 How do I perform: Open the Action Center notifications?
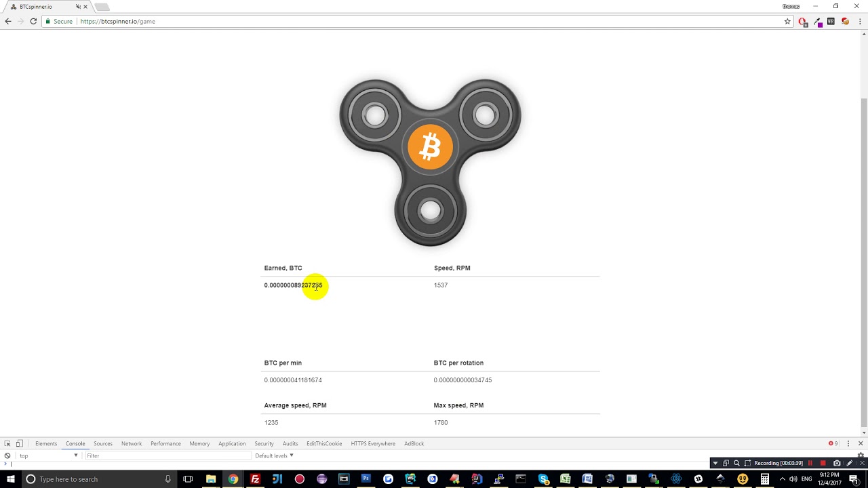(854, 479)
